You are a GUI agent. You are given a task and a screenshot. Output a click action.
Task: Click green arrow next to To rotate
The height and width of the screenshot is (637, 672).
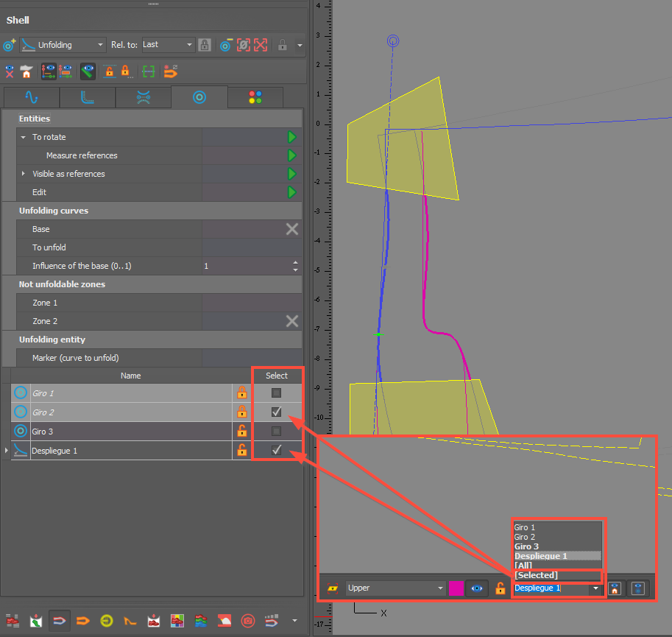pyautogui.click(x=291, y=137)
